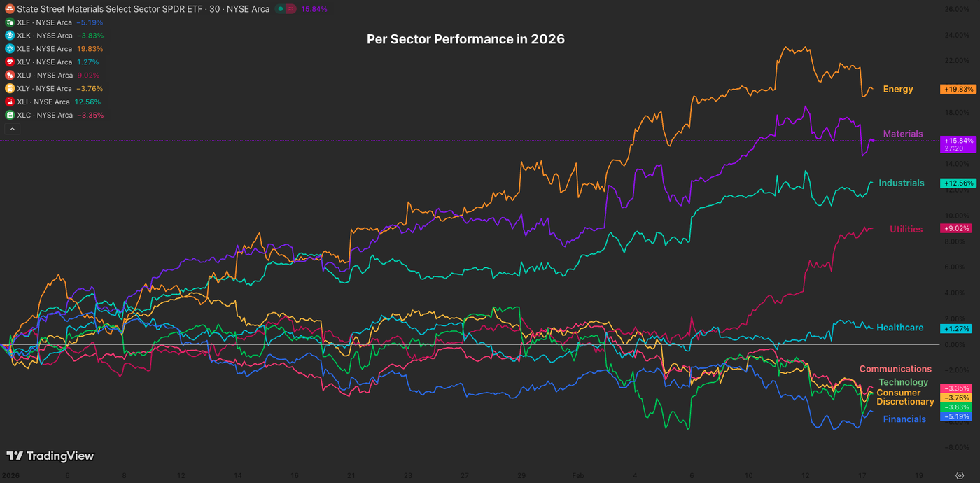Viewport: 980px width, 483px height.
Task: Click the XLY consumer discretionary icon
Action: point(10,88)
